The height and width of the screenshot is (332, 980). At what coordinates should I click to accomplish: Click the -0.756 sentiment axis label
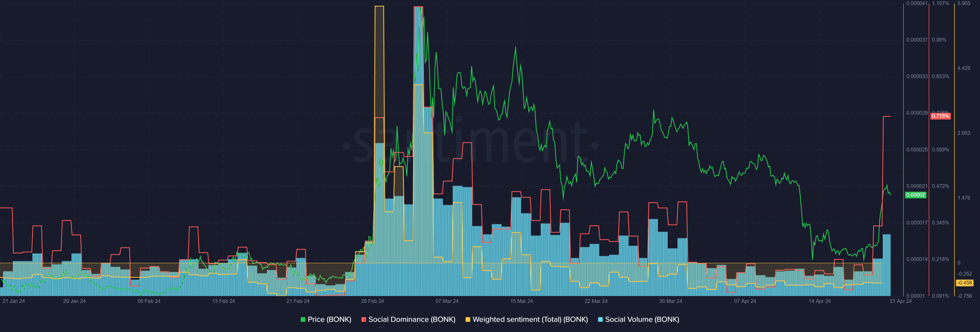click(965, 296)
